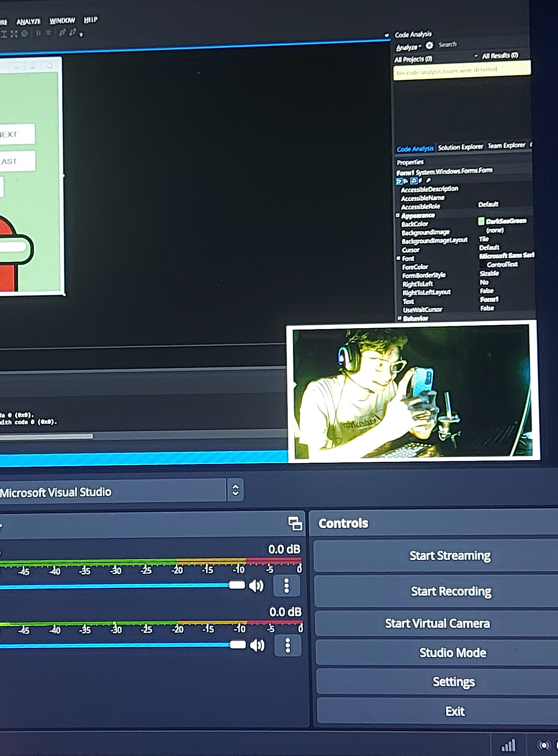558x756 pixels.
Task: Click the LAST button on the form
Action: [17, 161]
